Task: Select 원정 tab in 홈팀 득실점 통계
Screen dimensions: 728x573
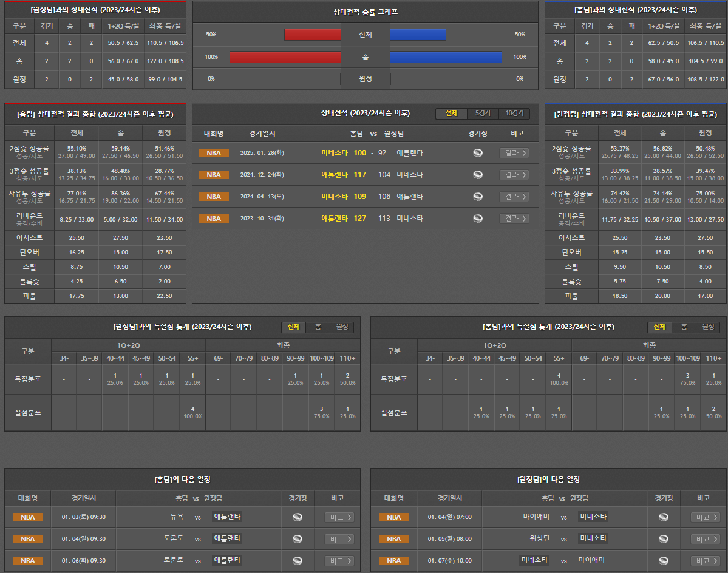Action: click(708, 327)
